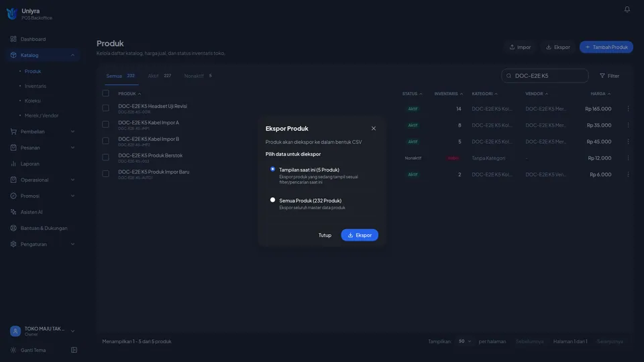Sort by the VENDOR column header

point(537,94)
